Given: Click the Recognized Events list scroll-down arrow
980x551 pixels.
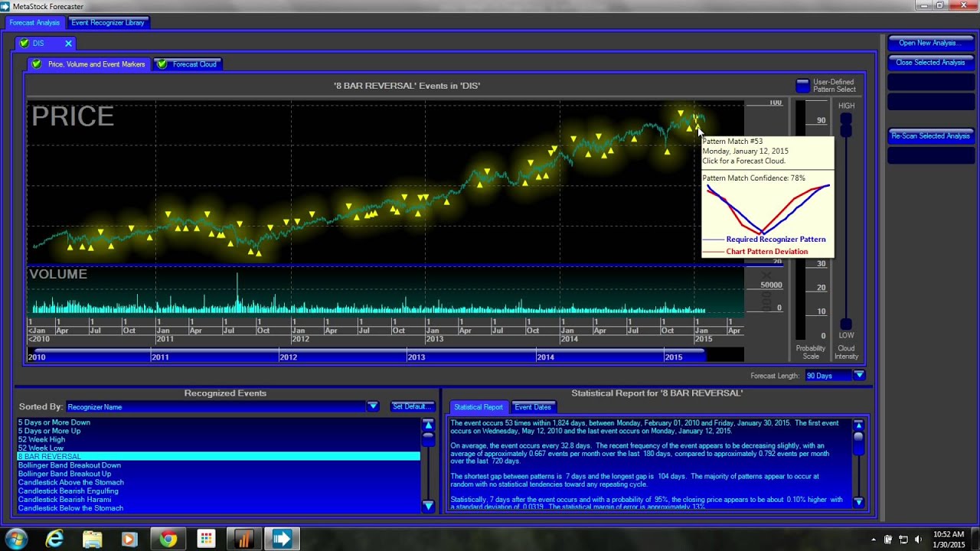Looking at the screenshot, I should pos(428,505).
